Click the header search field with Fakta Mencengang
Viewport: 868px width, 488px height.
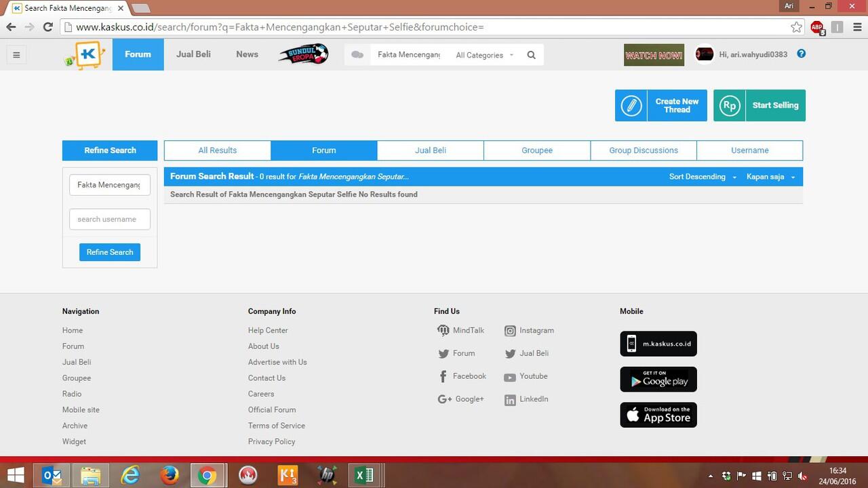[x=408, y=55]
